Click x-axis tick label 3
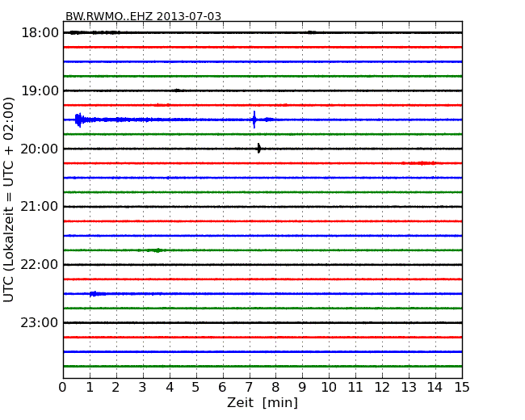The image size is (525, 420). coord(143,388)
